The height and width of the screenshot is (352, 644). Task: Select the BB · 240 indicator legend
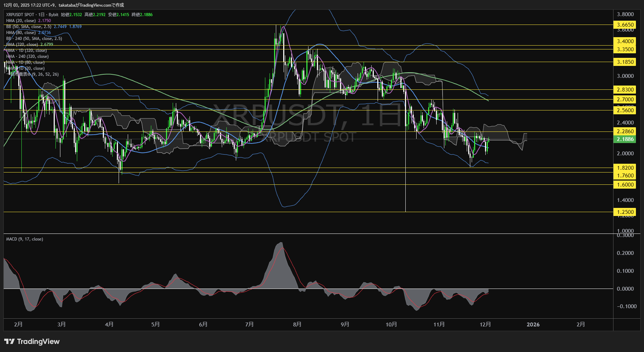(x=33, y=38)
